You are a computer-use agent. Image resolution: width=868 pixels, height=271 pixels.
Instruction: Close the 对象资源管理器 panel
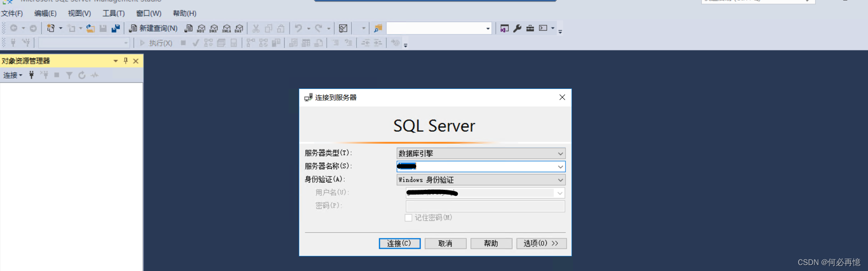coord(136,61)
